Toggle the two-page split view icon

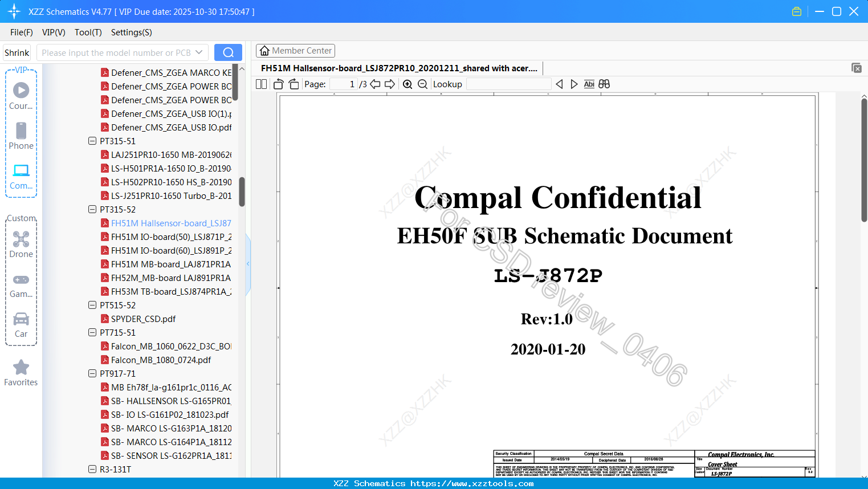(261, 84)
